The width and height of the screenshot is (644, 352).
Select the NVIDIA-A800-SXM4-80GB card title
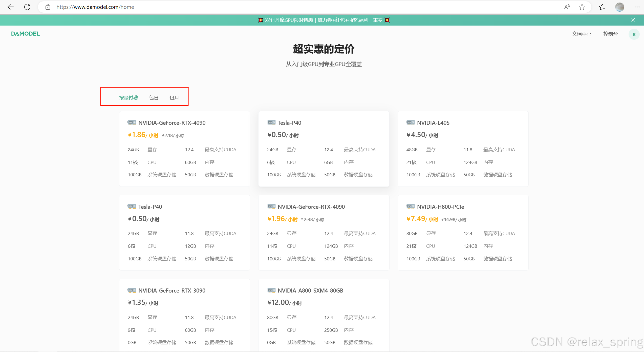(x=310, y=291)
